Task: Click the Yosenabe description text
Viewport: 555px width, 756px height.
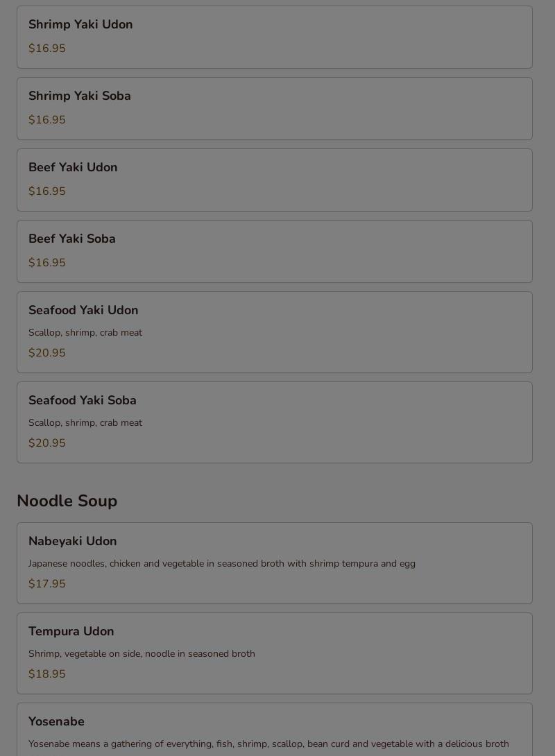Action: 268,744
